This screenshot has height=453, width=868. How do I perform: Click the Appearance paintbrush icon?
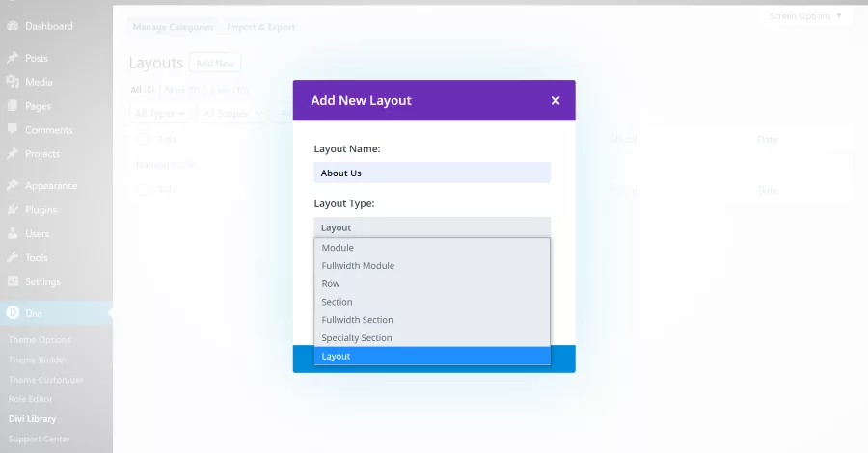pyautogui.click(x=13, y=185)
